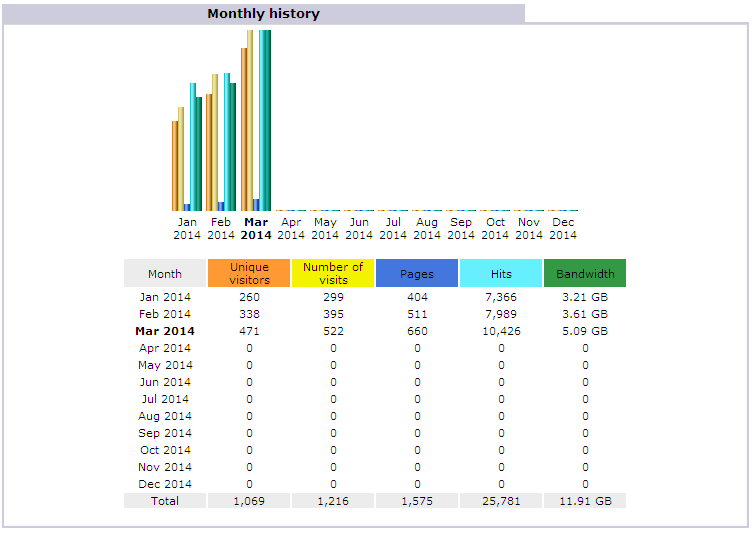Image resolution: width=753 pixels, height=534 pixels.
Task: Click the Jan 2014 label under the chart
Action: [x=187, y=229]
